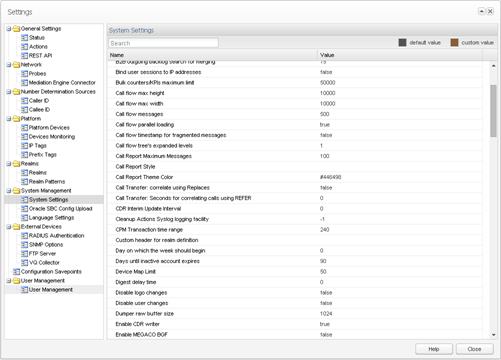Click the RADIUS Authentication icon
The width and height of the screenshot is (501, 360).
click(x=24, y=236)
